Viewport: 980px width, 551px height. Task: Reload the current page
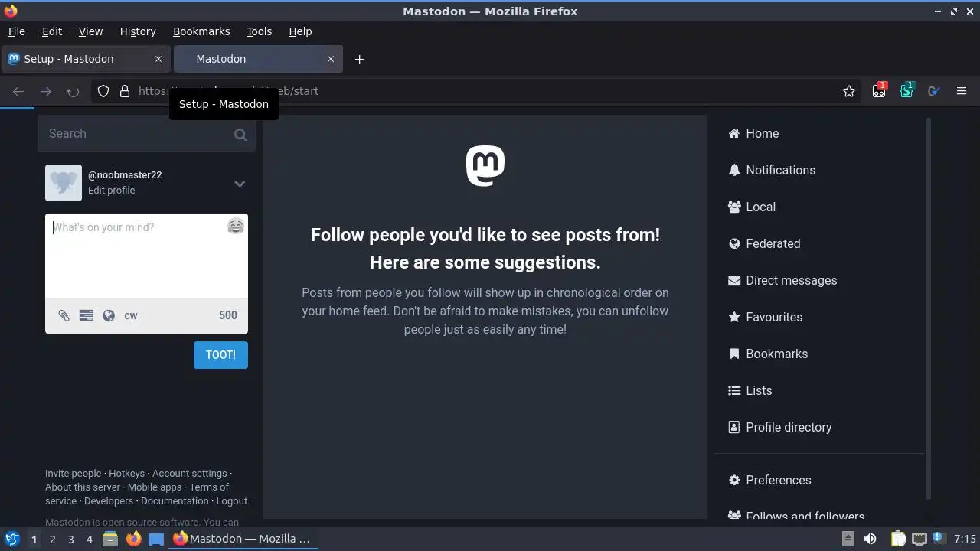tap(73, 91)
